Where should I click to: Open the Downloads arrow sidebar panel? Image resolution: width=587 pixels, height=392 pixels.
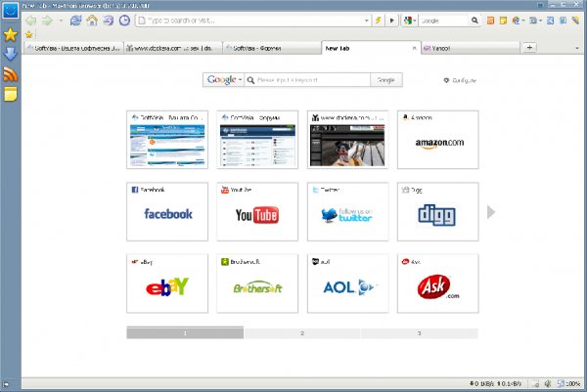click(x=11, y=54)
